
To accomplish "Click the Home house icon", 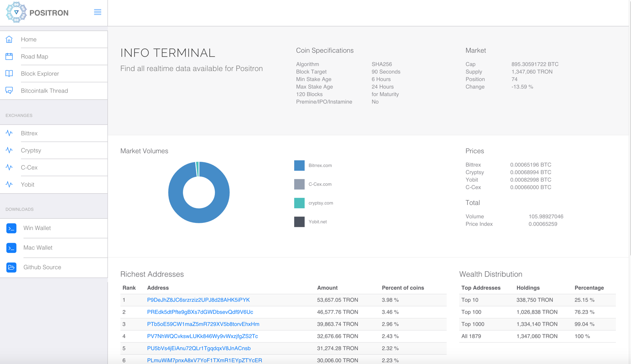I will 9,39.
